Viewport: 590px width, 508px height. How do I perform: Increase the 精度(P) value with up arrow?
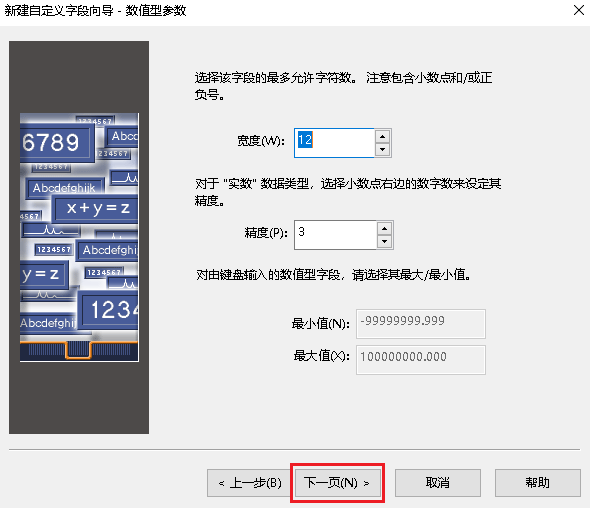(x=385, y=229)
